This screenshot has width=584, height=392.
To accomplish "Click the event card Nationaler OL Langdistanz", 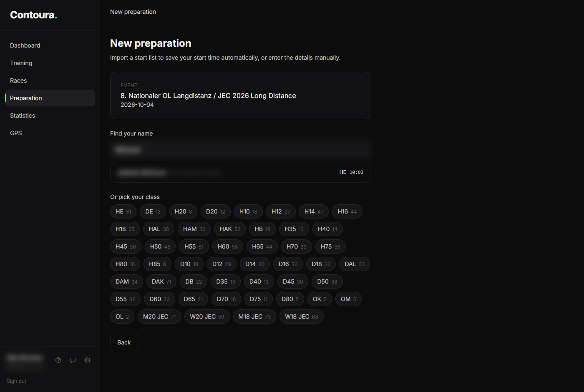I will click(x=240, y=95).
